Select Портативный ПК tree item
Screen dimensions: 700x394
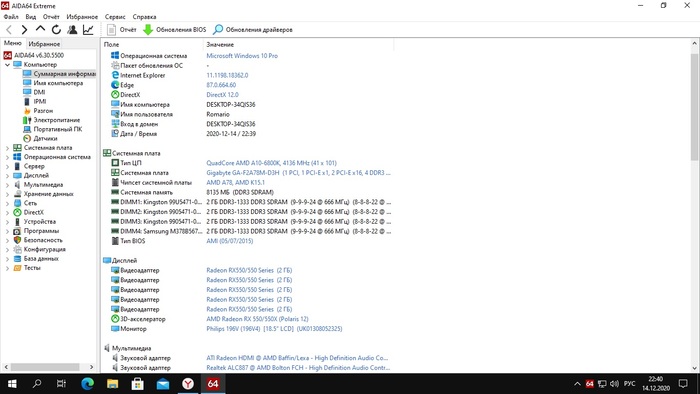(x=53, y=129)
